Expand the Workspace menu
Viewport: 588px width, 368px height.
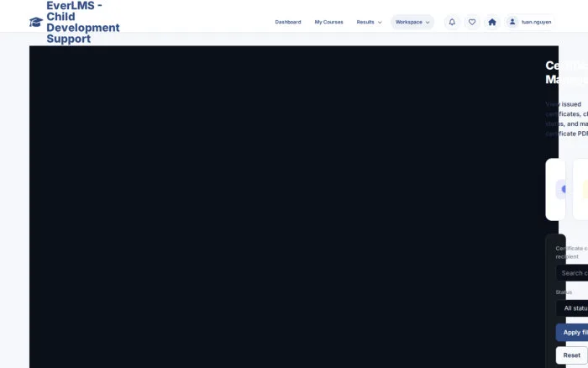pos(412,22)
